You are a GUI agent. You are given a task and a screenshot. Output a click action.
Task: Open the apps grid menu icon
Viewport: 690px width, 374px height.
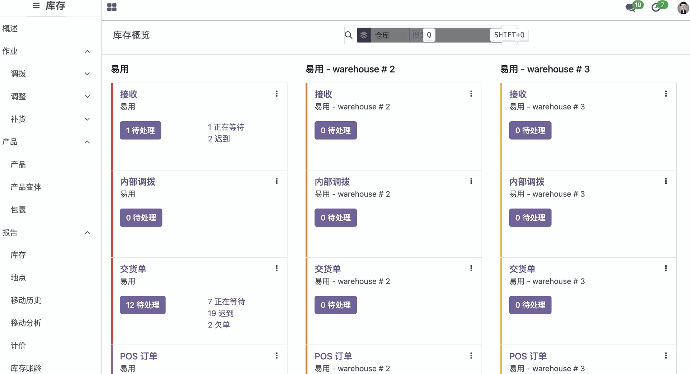click(112, 7)
